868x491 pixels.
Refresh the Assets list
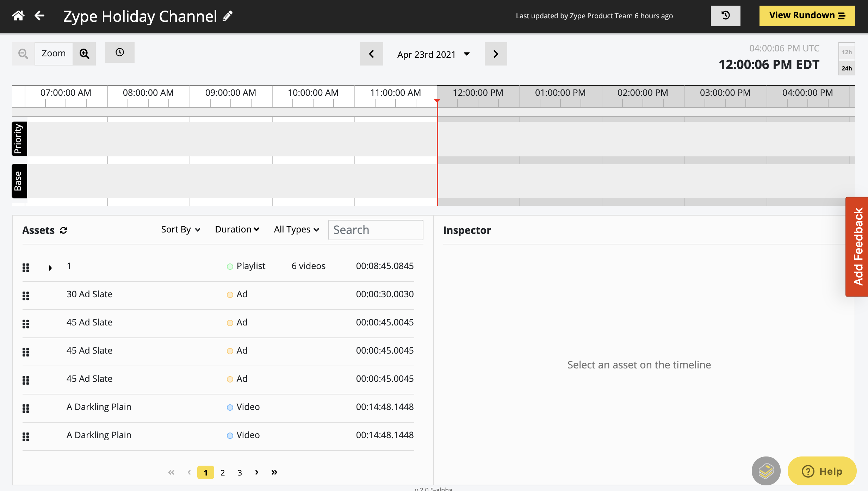point(63,230)
